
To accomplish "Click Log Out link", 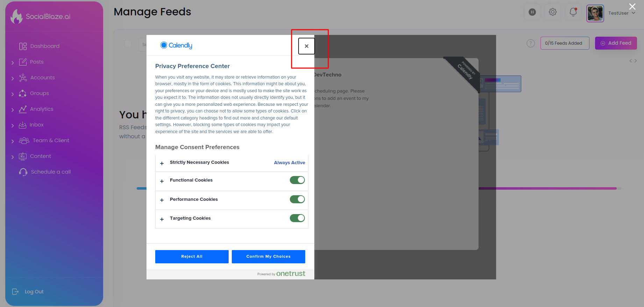I will click(x=34, y=292).
